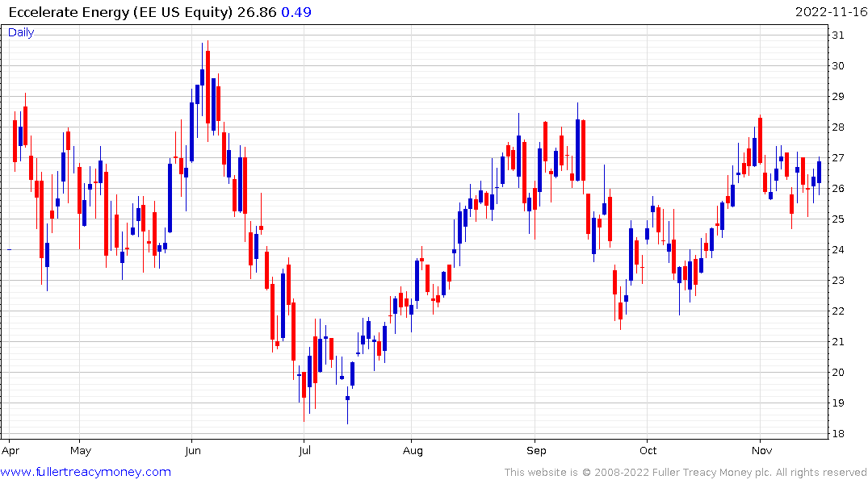Click the 30 price axis label

tap(838, 66)
